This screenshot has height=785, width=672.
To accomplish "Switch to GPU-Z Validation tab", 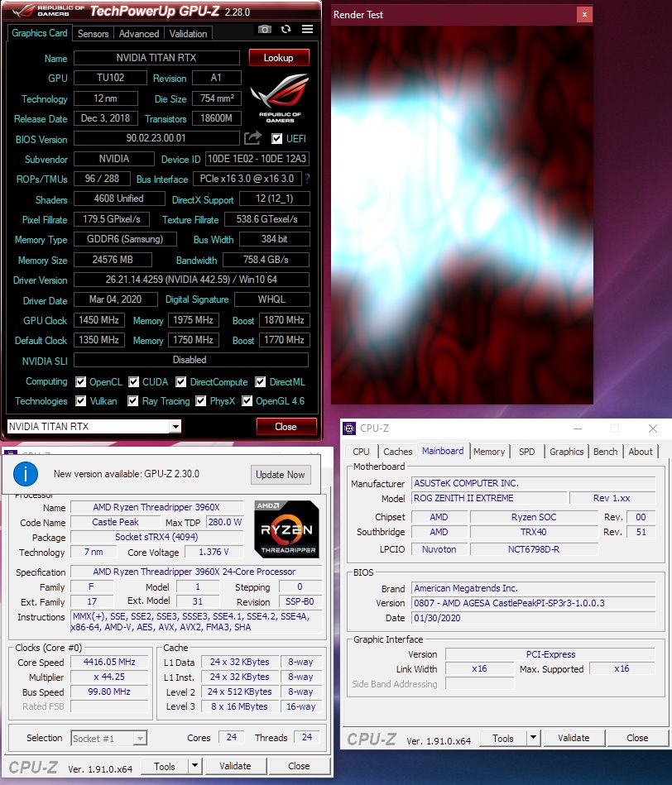I will [x=188, y=34].
